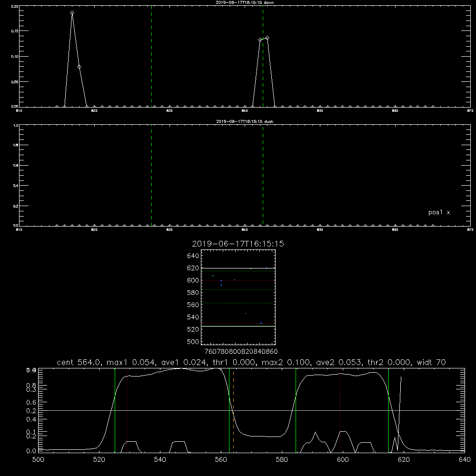Click the red dotted line near 599 in bottom plot
The width and height of the screenshot is (476, 476).
340,410
